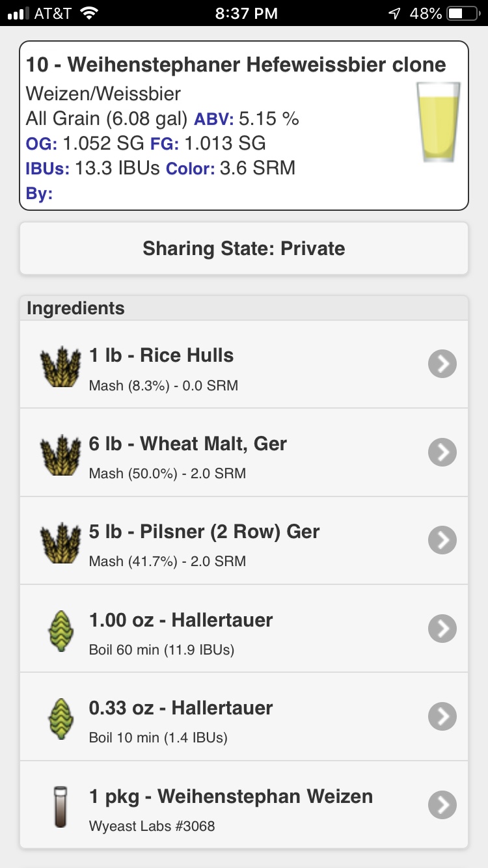Open 0.33 oz Hallertauer chevron
Viewport: 488px width, 868px height.
coord(442,716)
